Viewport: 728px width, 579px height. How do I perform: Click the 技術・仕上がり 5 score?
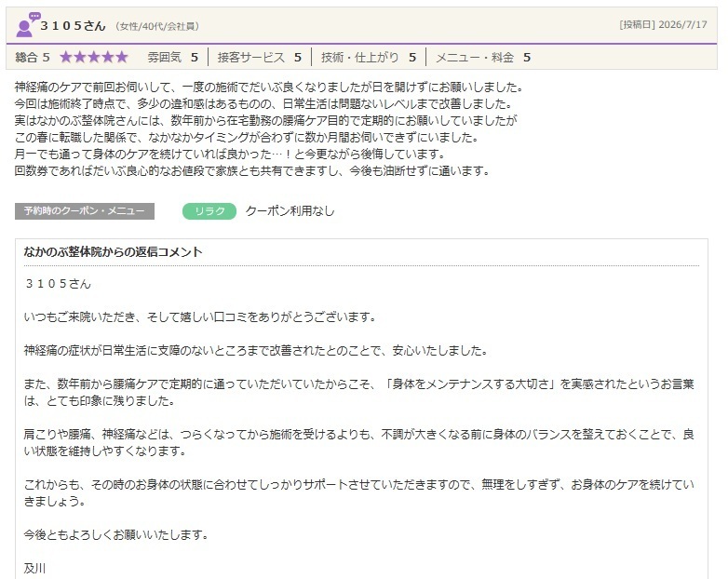(369, 57)
